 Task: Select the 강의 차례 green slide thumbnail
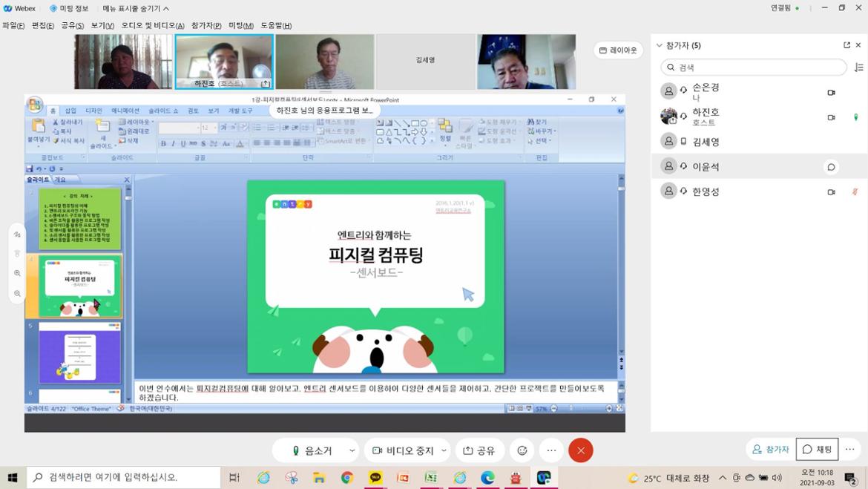click(79, 219)
